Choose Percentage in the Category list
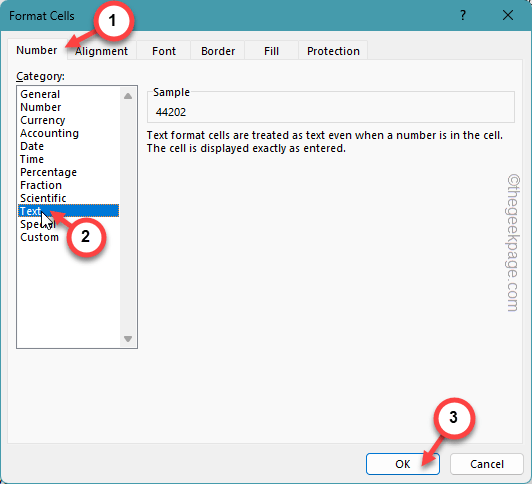The width and height of the screenshot is (532, 484). [x=48, y=172]
